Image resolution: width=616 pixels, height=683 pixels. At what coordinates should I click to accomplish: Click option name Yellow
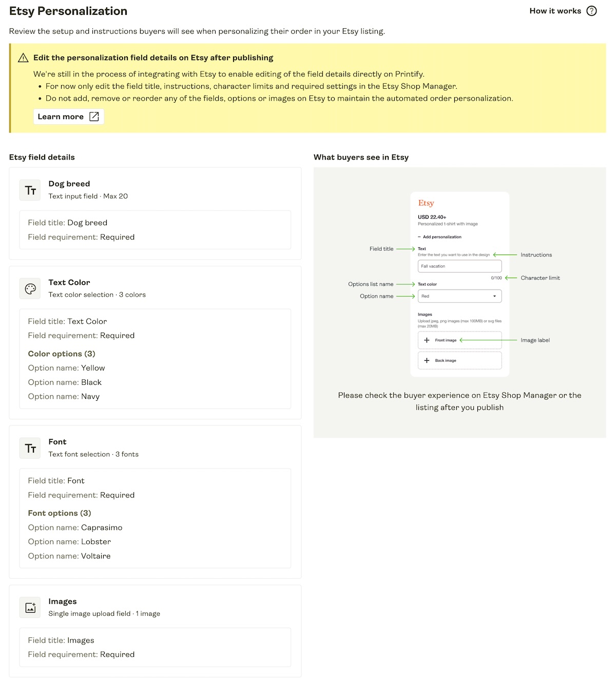coord(93,368)
